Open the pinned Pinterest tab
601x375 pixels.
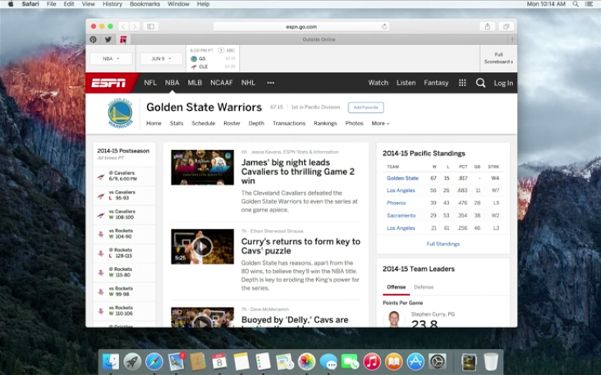click(93, 39)
